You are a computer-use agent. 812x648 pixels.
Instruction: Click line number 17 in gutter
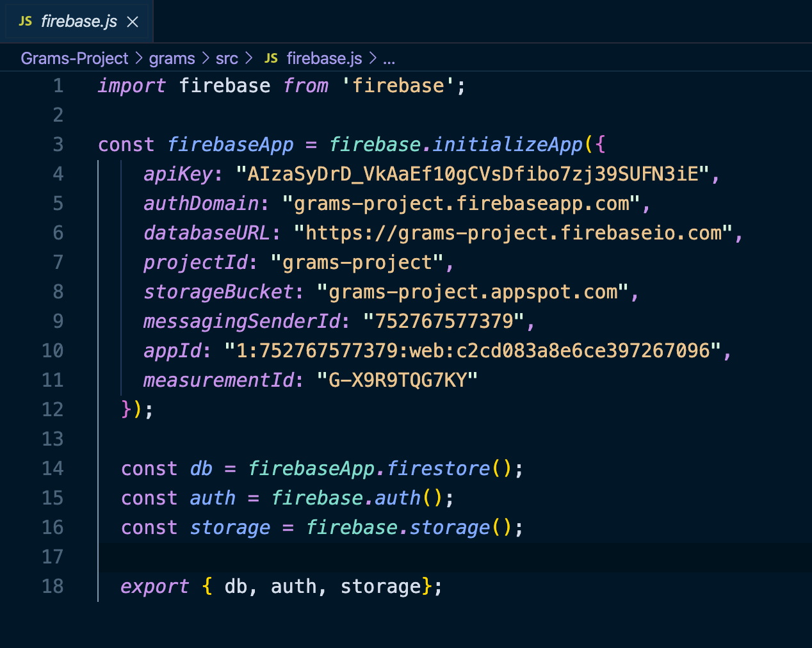tap(53, 557)
